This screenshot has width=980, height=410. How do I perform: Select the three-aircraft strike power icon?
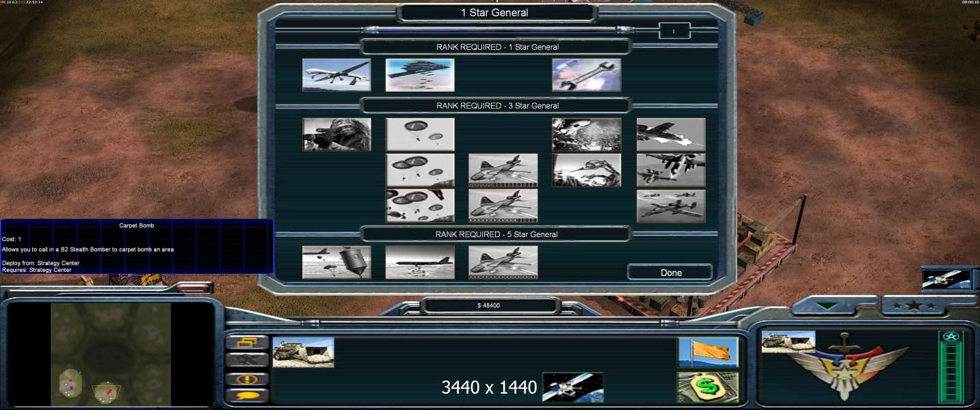coord(671,206)
